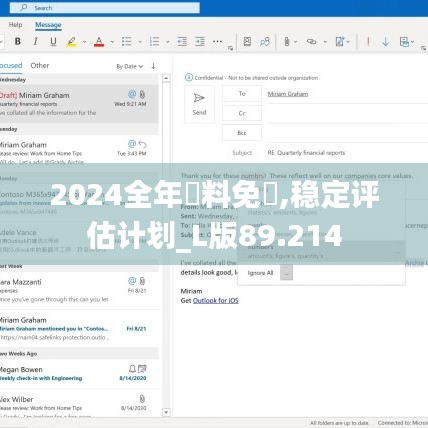
Task: Insert a numbered list
Action: point(154,42)
